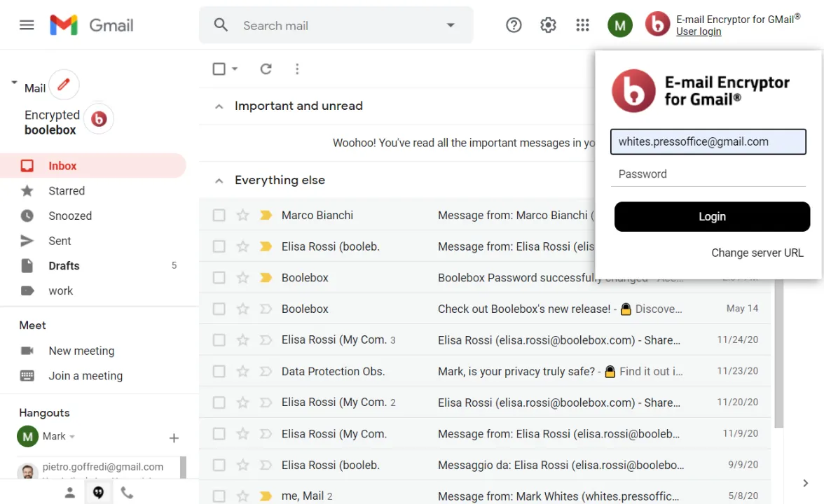
Task: Click Join a meeting
Action: click(x=85, y=376)
